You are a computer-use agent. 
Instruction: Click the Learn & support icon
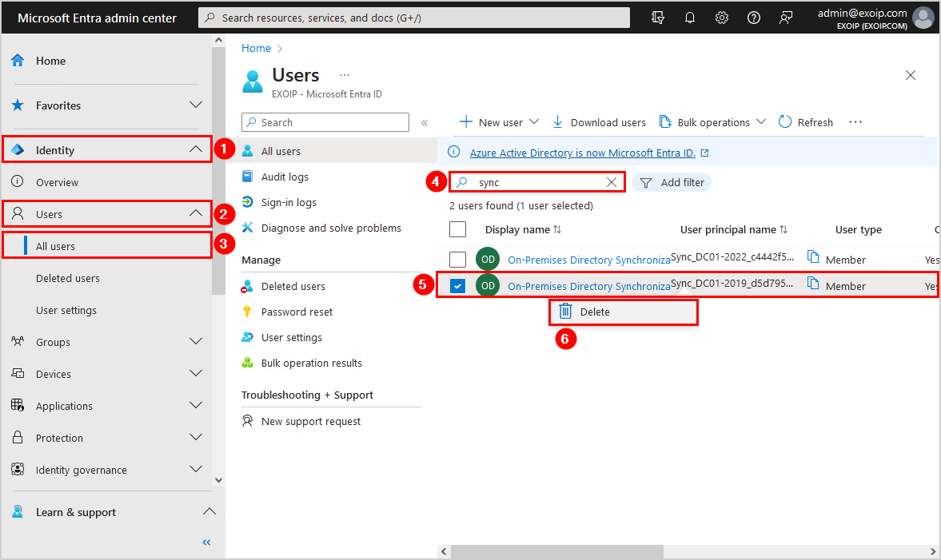coord(18,511)
